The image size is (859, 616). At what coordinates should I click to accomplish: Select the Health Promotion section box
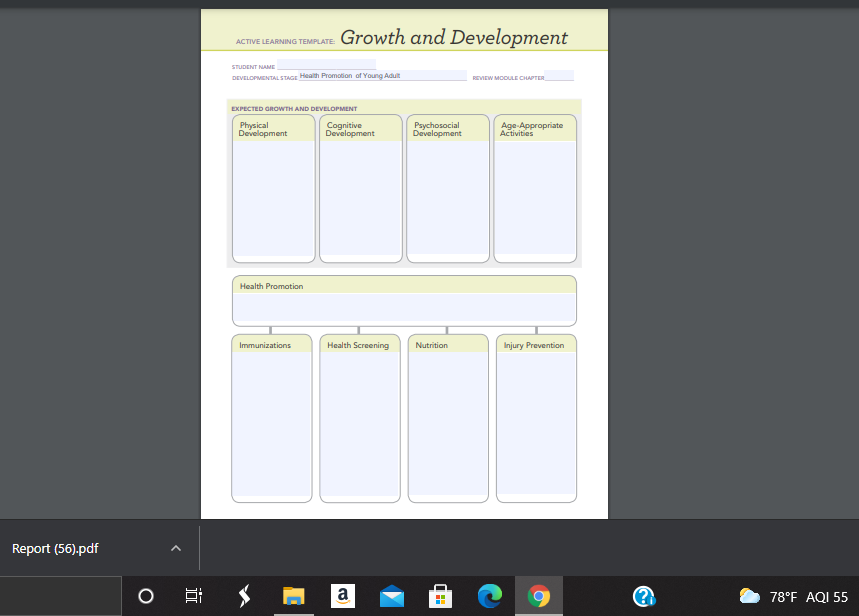(x=404, y=303)
